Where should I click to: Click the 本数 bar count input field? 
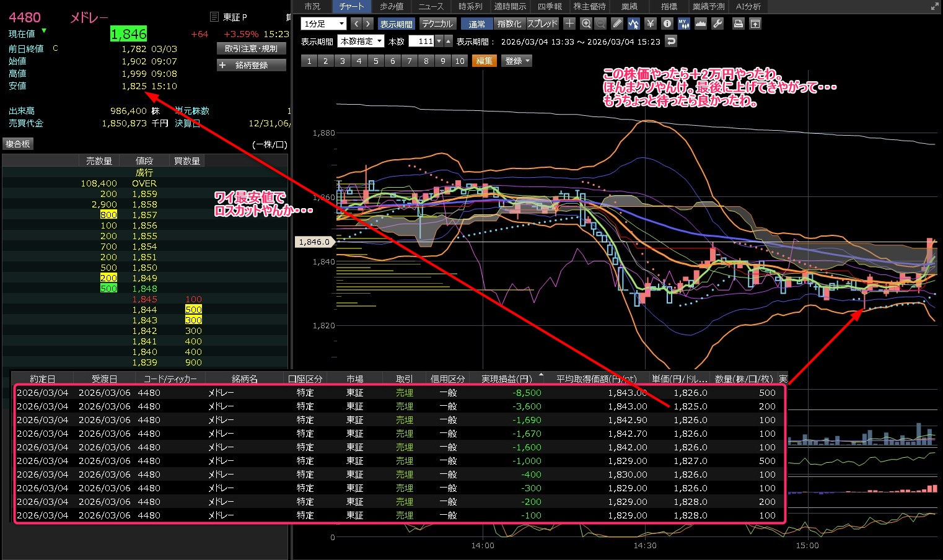pyautogui.click(x=421, y=41)
